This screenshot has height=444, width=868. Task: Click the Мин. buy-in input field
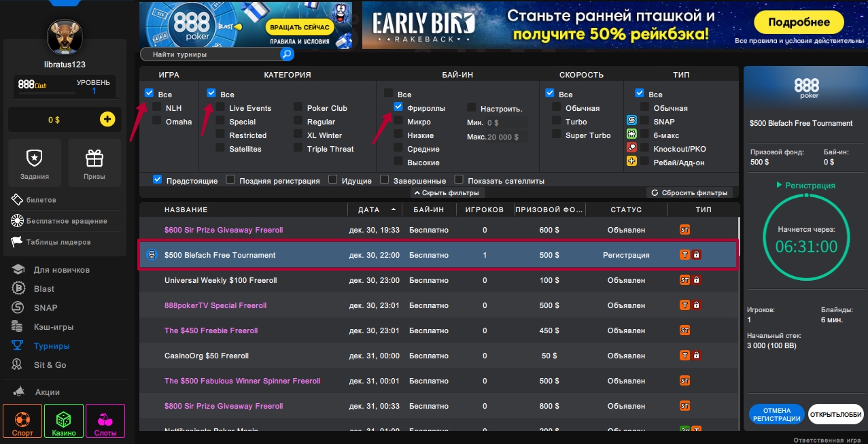coord(507,122)
